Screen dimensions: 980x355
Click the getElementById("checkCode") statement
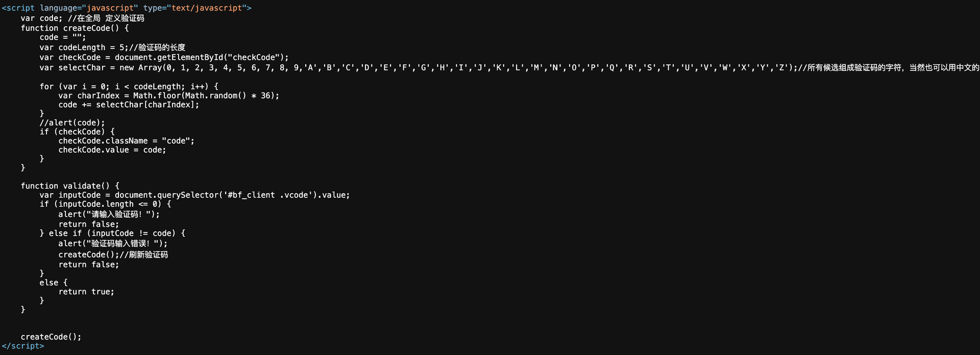(x=201, y=57)
